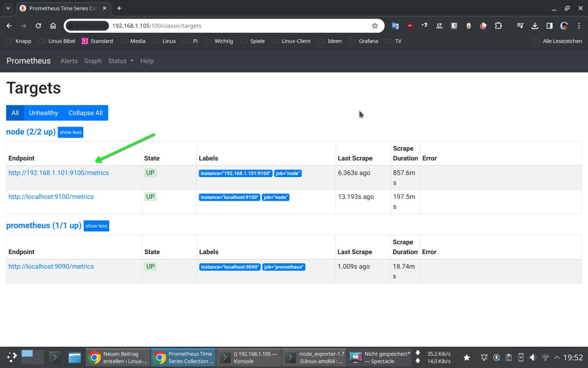Switch desktops using the pager widget

[33, 357]
